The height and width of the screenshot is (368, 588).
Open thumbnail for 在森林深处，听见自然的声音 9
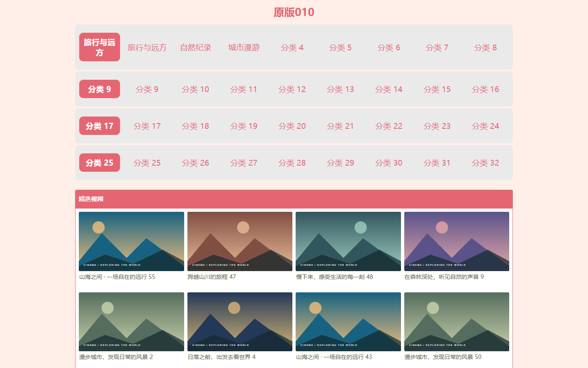[x=457, y=241]
